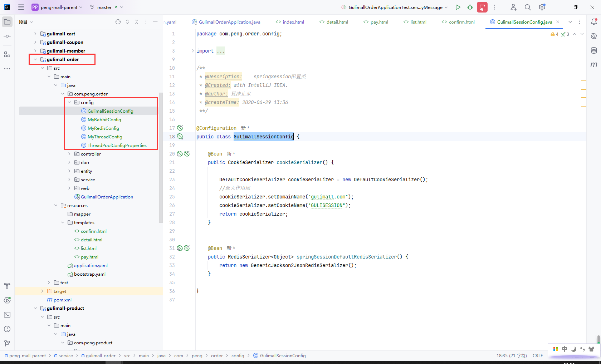This screenshot has width=601, height=364.
Task: Collapse all in Project panel
Action: [137, 22]
